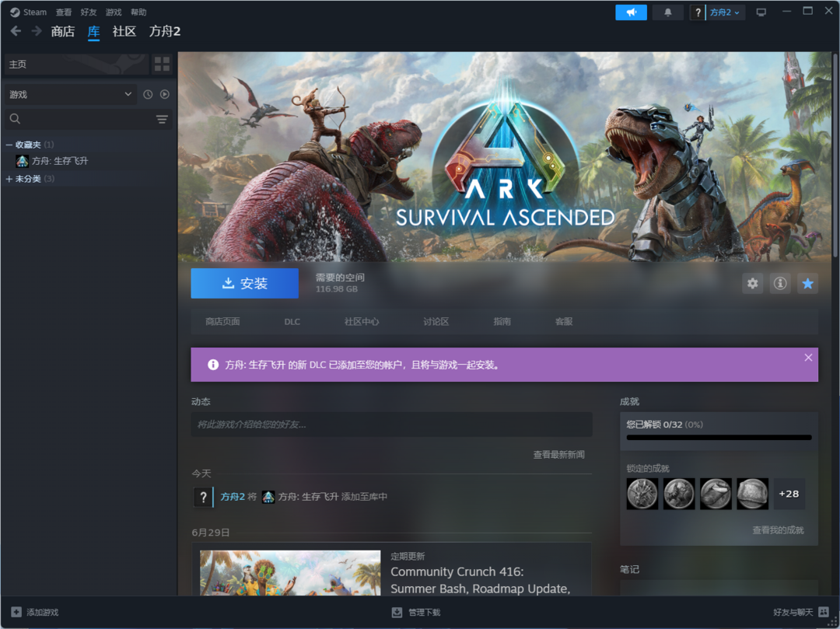Open game settings gear icon
The image size is (840, 629).
pos(752,284)
